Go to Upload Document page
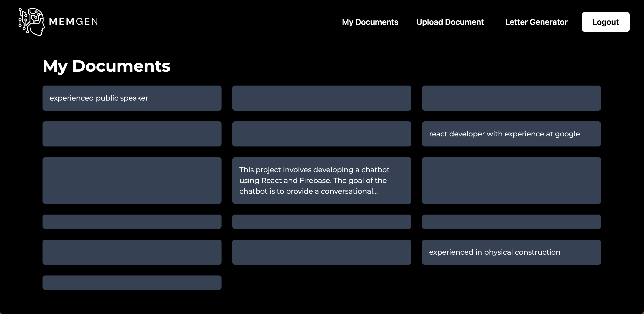The image size is (644, 314). pyautogui.click(x=450, y=22)
